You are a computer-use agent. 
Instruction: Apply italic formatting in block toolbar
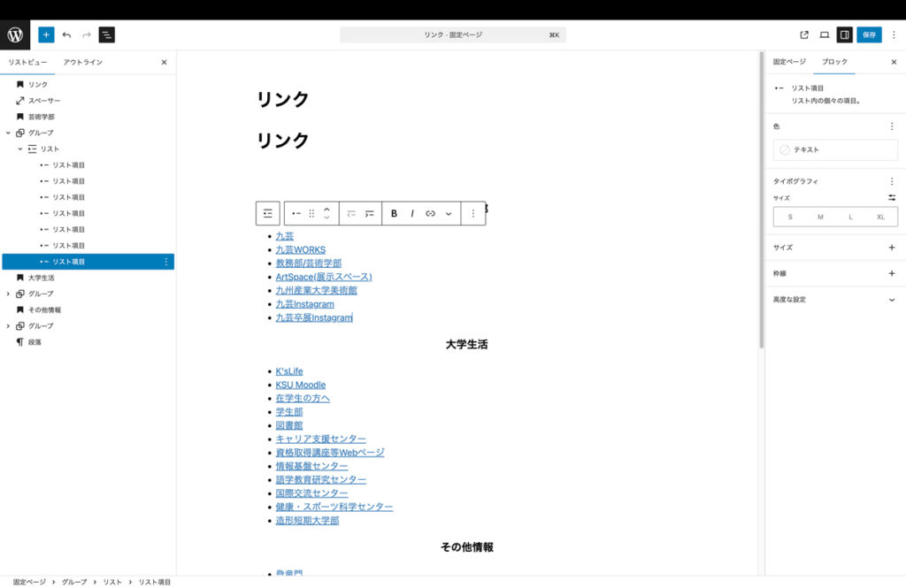tap(411, 213)
